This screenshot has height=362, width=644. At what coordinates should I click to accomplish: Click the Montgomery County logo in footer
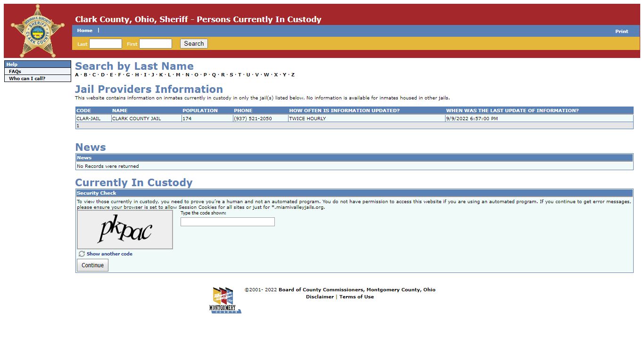[225, 300]
